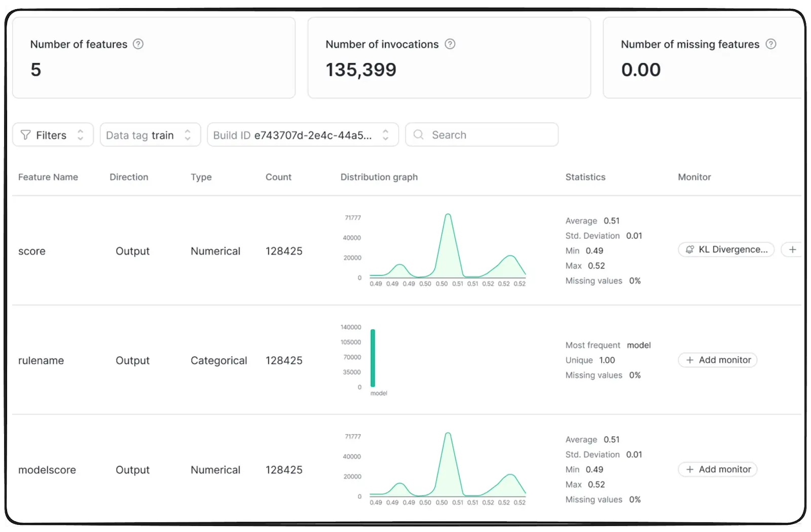The height and width of the screenshot is (532, 811).
Task: Click the KL Divergence monitor chip
Action: tap(726, 249)
